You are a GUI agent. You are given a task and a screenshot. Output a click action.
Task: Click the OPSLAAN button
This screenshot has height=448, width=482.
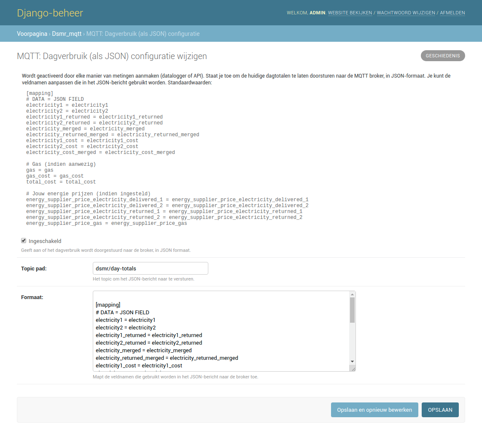[x=440, y=410]
